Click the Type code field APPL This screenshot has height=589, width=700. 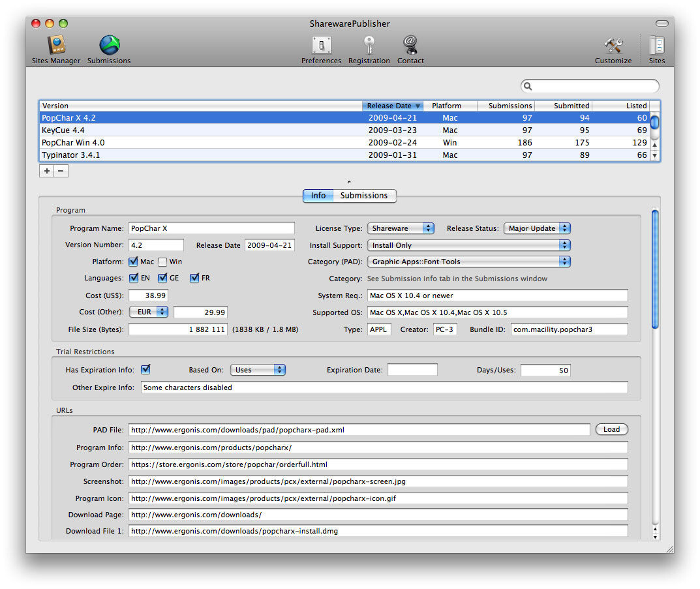[379, 329]
